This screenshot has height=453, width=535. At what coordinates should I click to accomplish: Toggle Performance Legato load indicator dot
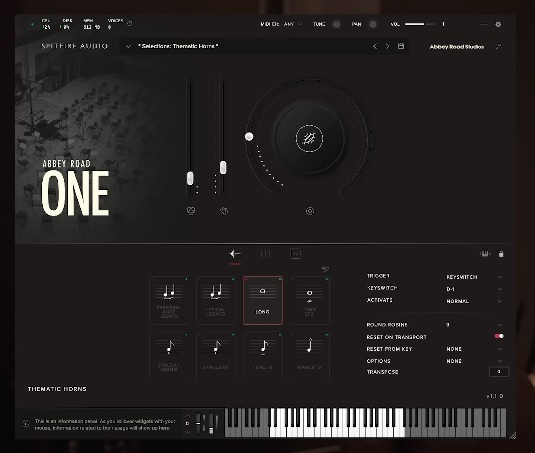[x=186, y=279]
